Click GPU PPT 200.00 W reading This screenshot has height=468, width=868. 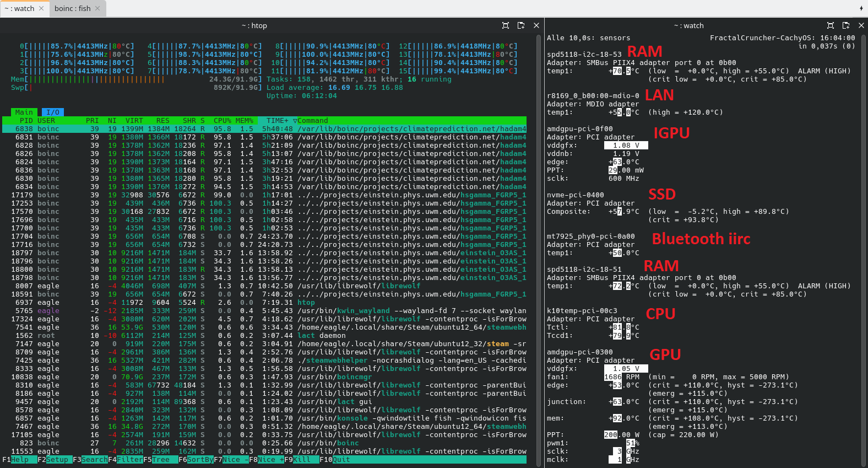tap(622, 435)
